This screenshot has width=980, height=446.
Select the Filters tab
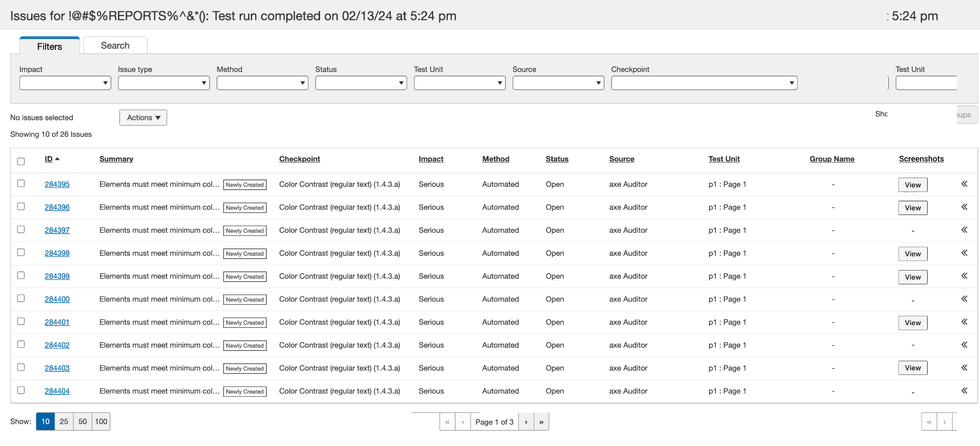(49, 47)
